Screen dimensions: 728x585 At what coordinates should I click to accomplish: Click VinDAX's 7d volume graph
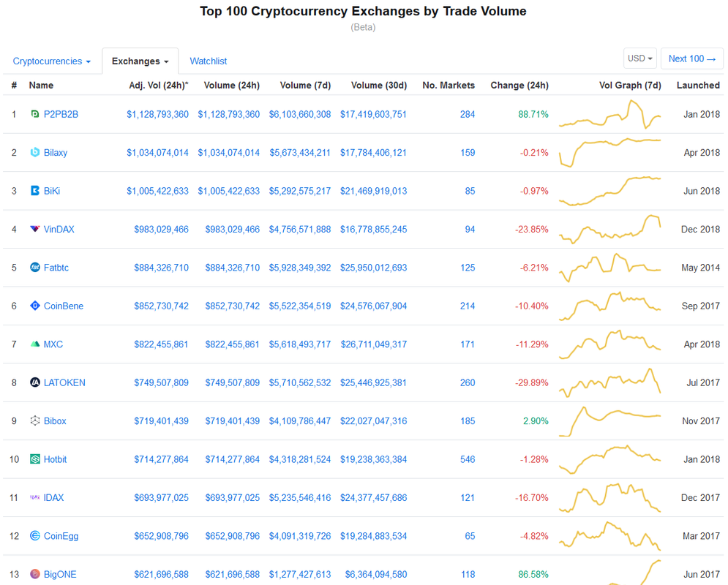pyautogui.click(x=609, y=229)
